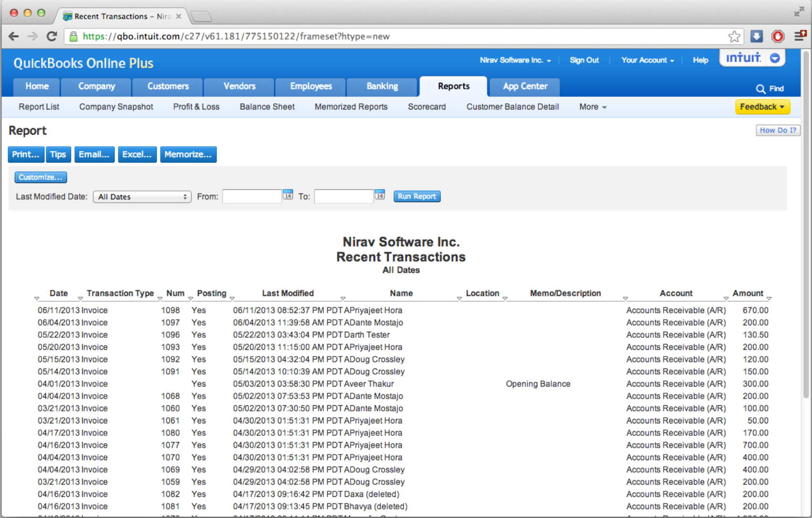This screenshot has width=812, height=518.
Task: Click the Sign Out link
Action: (x=584, y=60)
